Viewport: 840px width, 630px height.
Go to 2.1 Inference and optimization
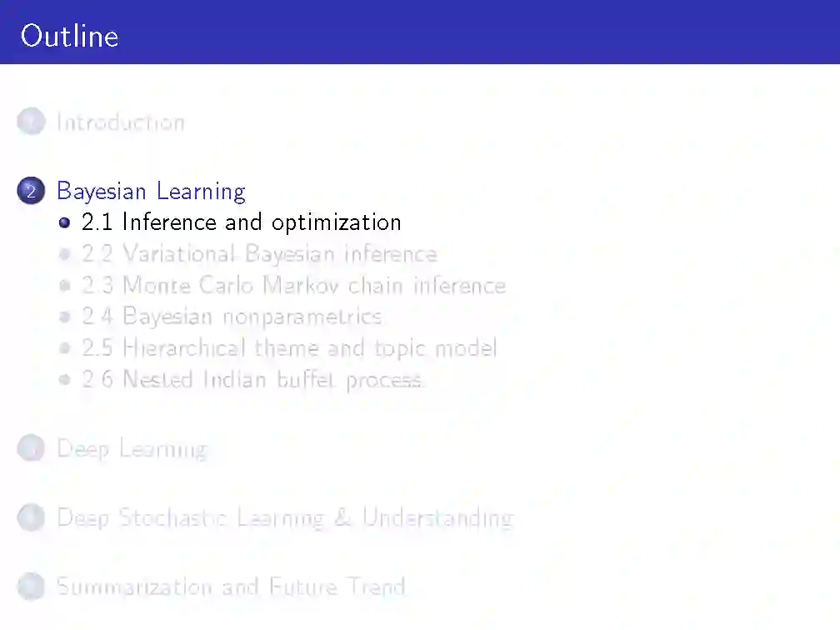pos(242,222)
